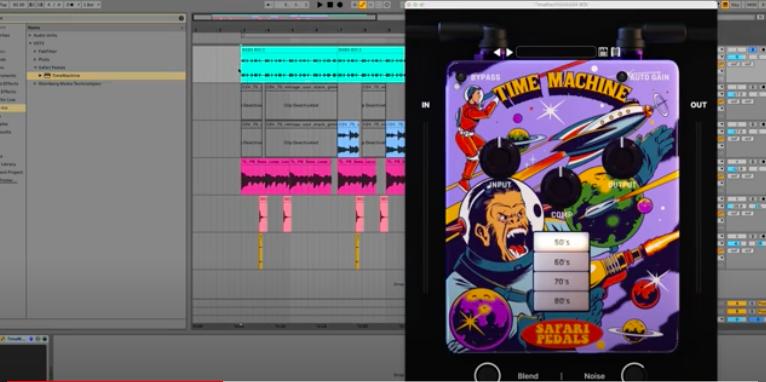This screenshot has height=382, width=766.
Task: Click the TimeMachine plugin icon in browser
Action: 47,76
